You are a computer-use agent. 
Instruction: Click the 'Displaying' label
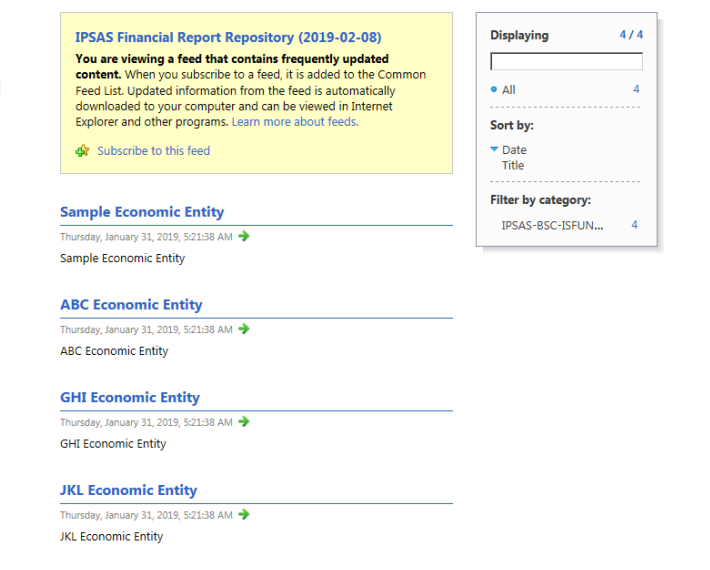(519, 35)
